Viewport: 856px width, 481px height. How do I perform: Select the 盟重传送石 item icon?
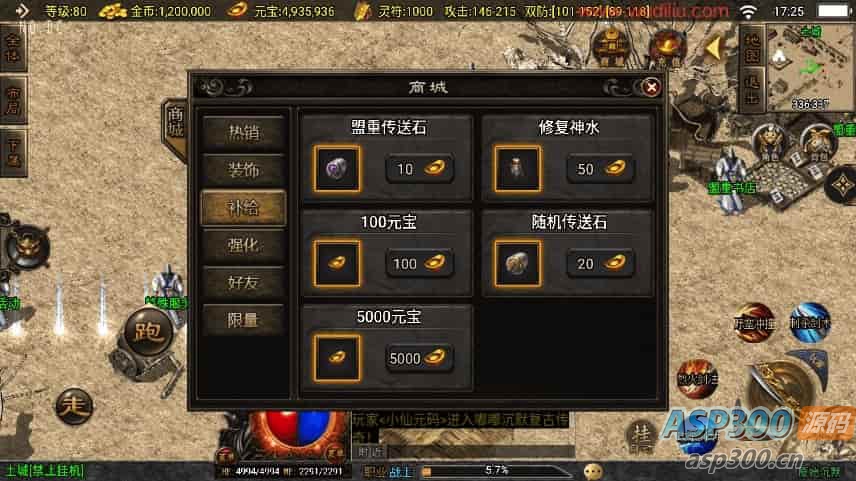[x=337, y=169]
